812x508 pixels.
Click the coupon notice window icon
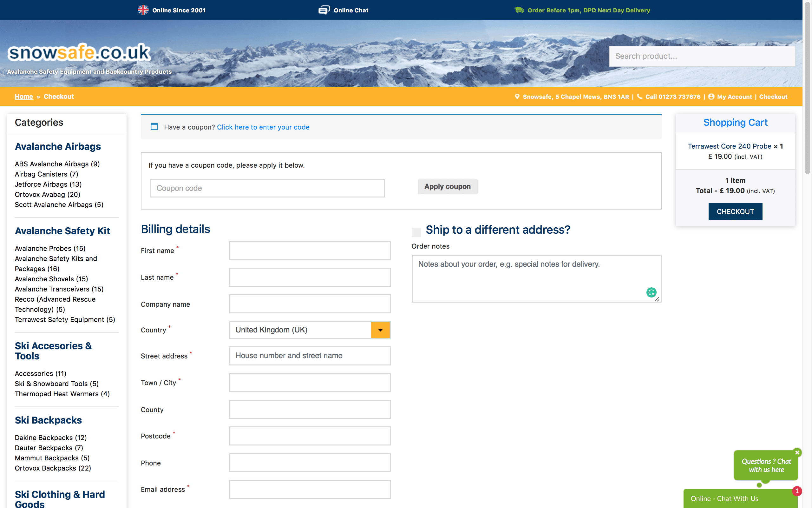[x=154, y=127]
